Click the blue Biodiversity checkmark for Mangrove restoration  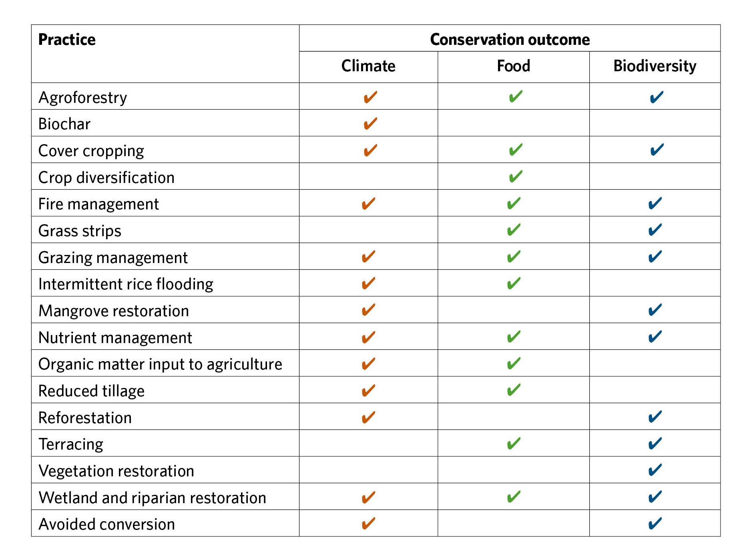pos(655,310)
